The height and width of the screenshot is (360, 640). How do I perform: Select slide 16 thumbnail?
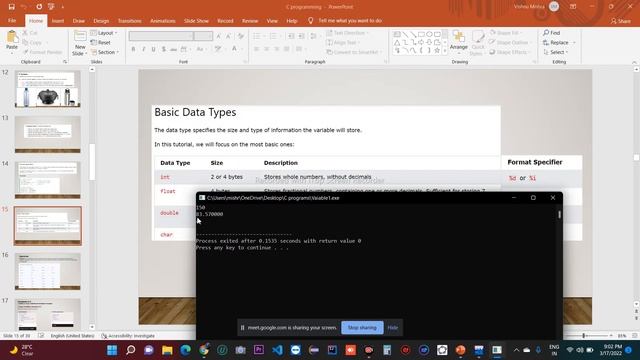tap(48, 271)
